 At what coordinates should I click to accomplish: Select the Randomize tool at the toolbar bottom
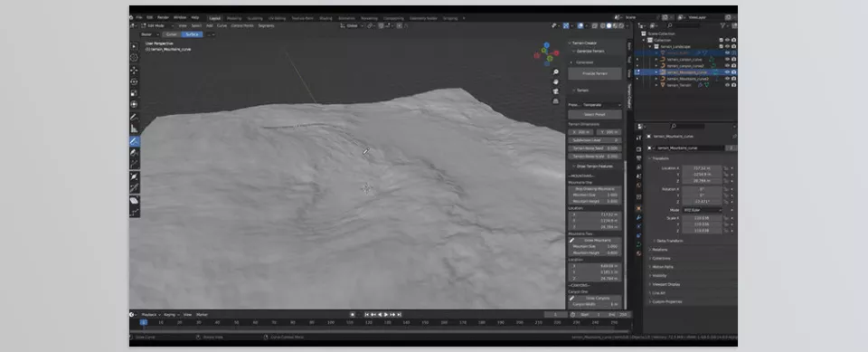(134, 213)
